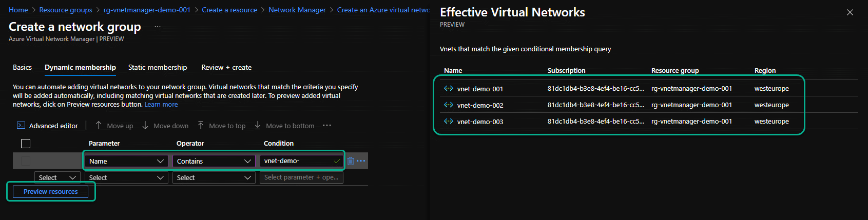The width and height of the screenshot is (868, 220).
Task: Click the vnet-demo-003 network icon
Action: pyautogui.click(x=449, y=122)
